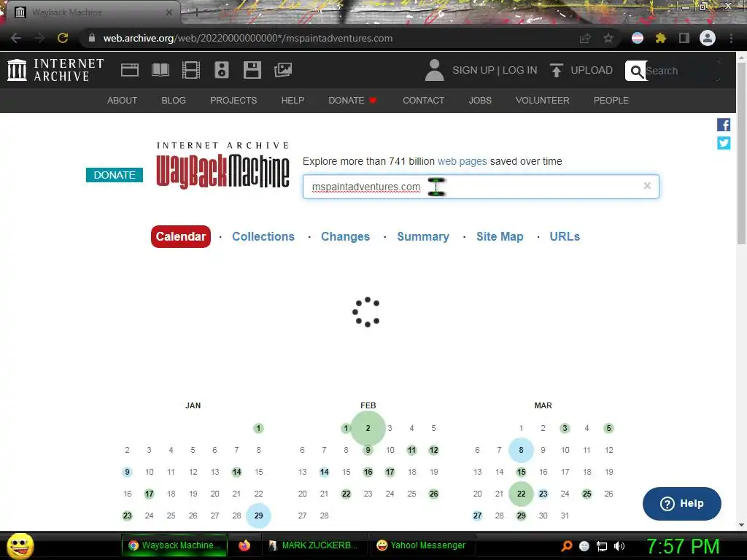This screenshot has width=747, height=560.
Task: Click the UPLOAD link
Action: tap(591, 70)
